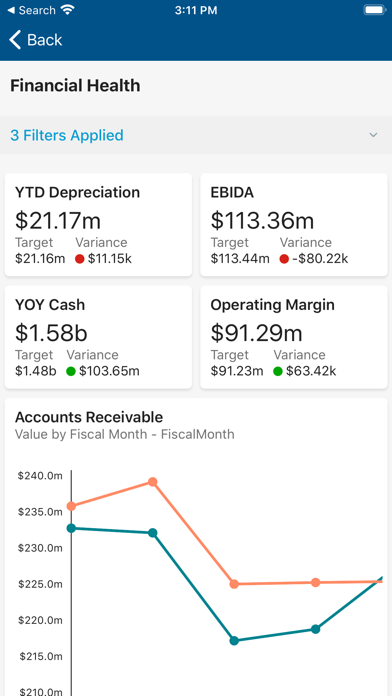
Task: Tap the red variance dot for YTD Depreciation
Action: coord(79,259)
